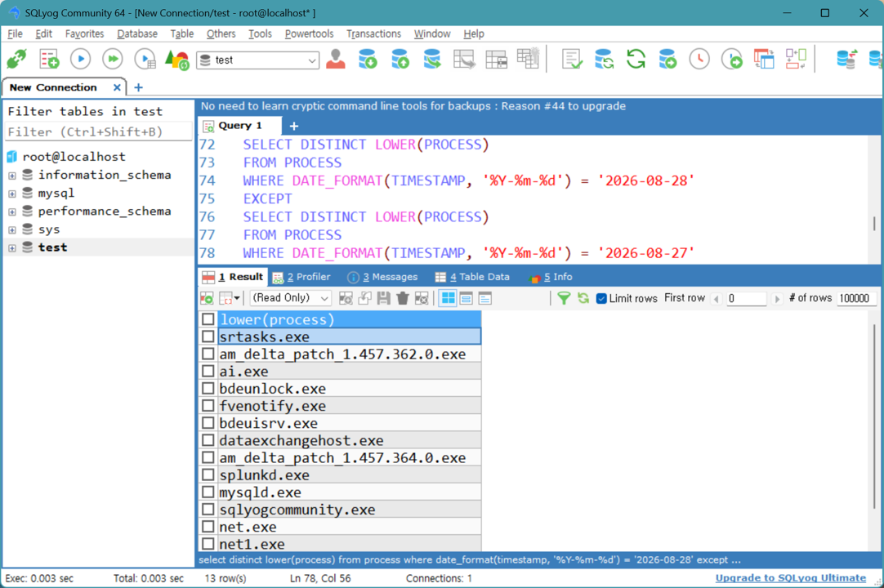Switch to the 3 Messages tab

click(x=383, y=277)
